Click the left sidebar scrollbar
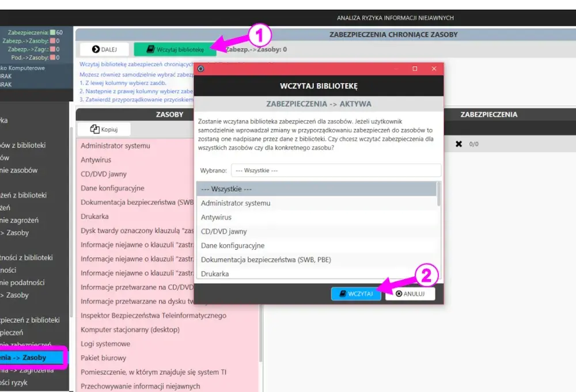Image resolution: width=576 pixels, height=392 pixels. 71,222
